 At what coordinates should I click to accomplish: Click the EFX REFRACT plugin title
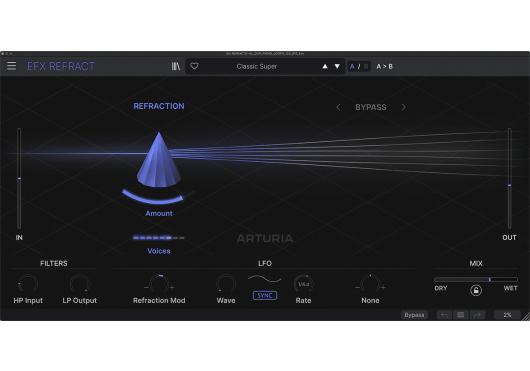(x=61, y=66)
